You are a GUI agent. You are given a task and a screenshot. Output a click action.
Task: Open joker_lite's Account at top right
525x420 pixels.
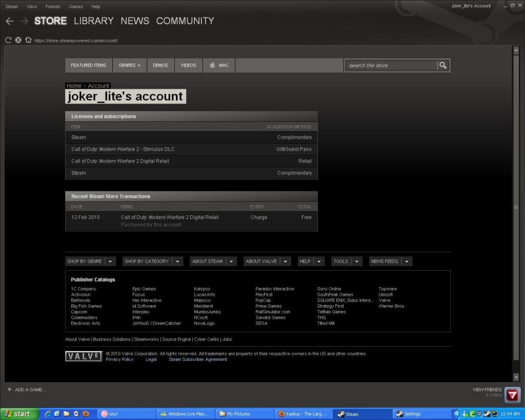click(x=471, y=6)
